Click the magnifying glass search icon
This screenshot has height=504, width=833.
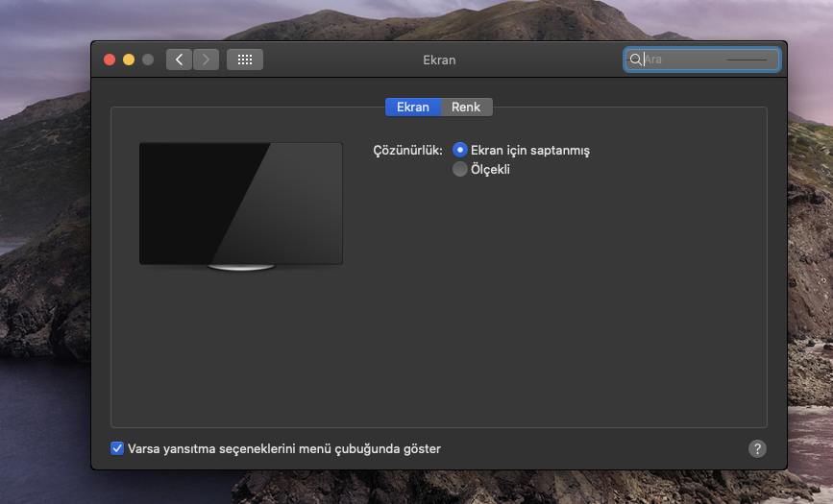click(635, 60)
